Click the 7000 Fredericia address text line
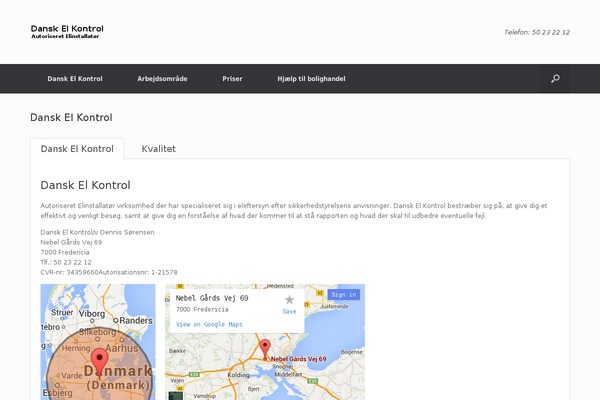 pyautogui.click(x=65, y=252)
